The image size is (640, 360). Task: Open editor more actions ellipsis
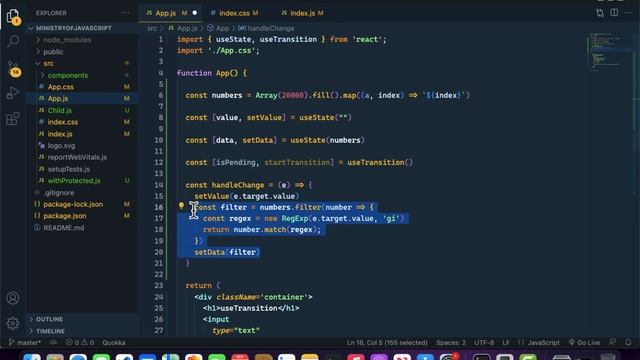point(628,13)
